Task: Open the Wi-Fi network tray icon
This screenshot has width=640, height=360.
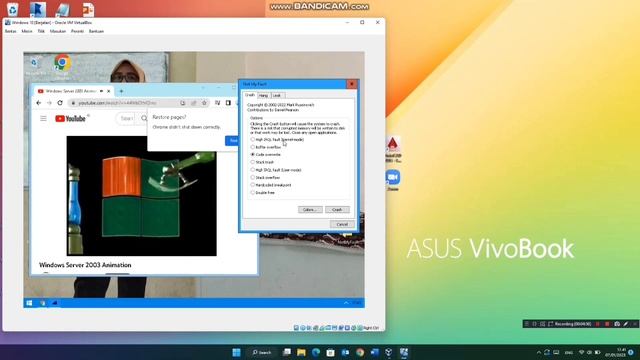Action: coord(582,353)
